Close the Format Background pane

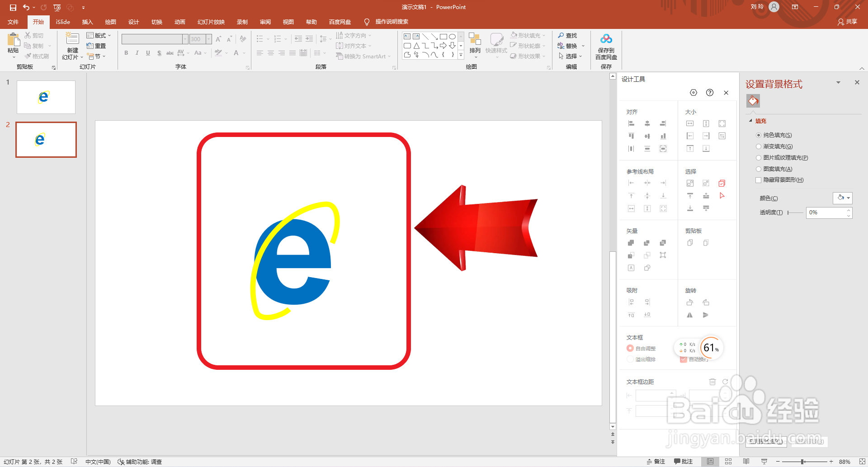click(x=857, y=82)
